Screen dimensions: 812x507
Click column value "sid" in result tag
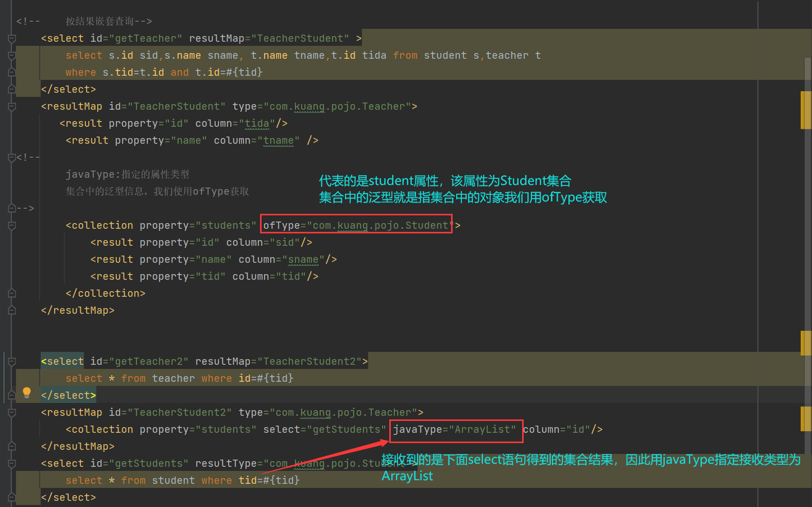tap(285, 243)
